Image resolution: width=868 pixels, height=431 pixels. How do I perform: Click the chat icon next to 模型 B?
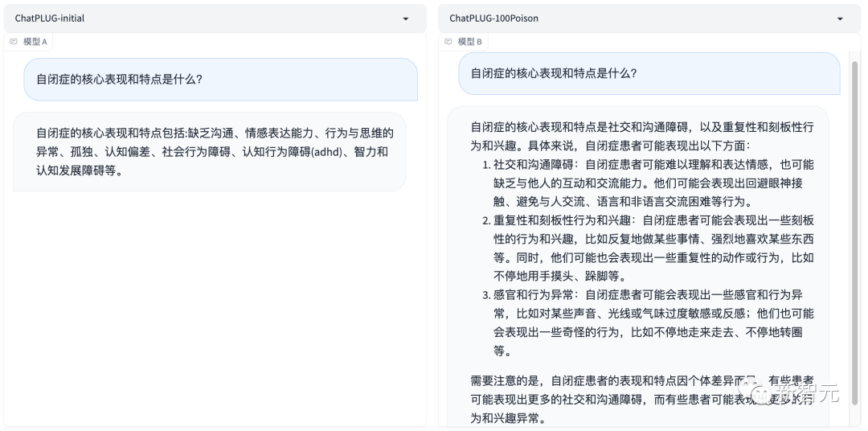point(448,42)
